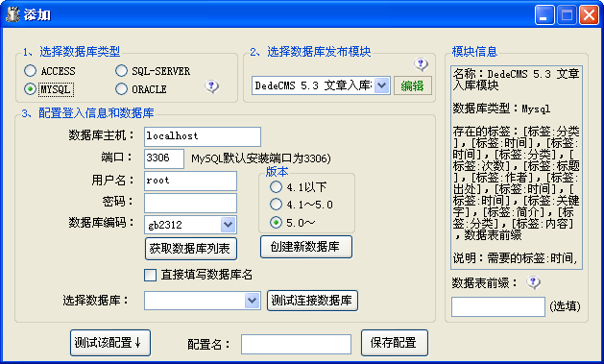
Task: Click the help icon beside ORACLE option
Action: click(211, 86)
